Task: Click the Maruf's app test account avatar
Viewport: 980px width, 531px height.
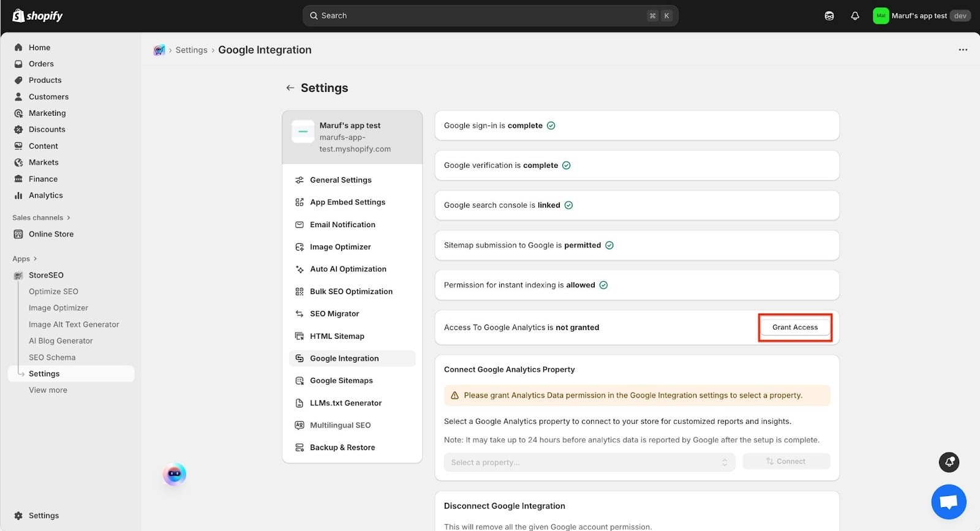Action: click(881, 16)
